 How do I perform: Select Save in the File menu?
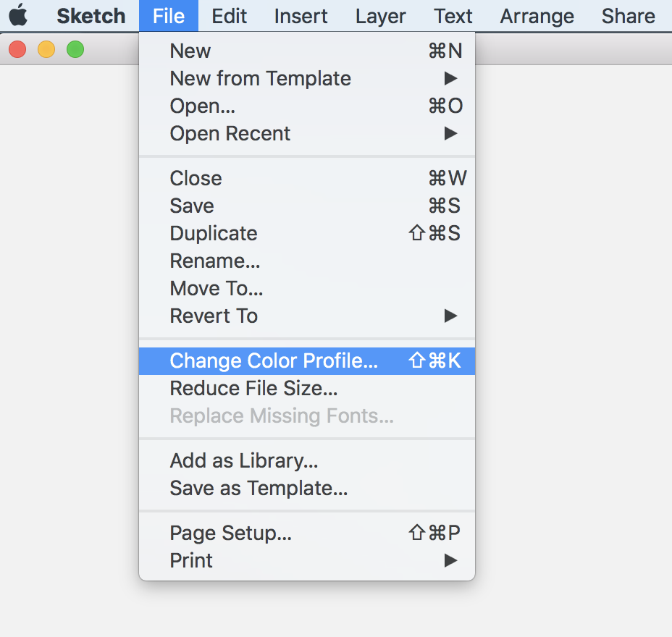coord(307,206)
